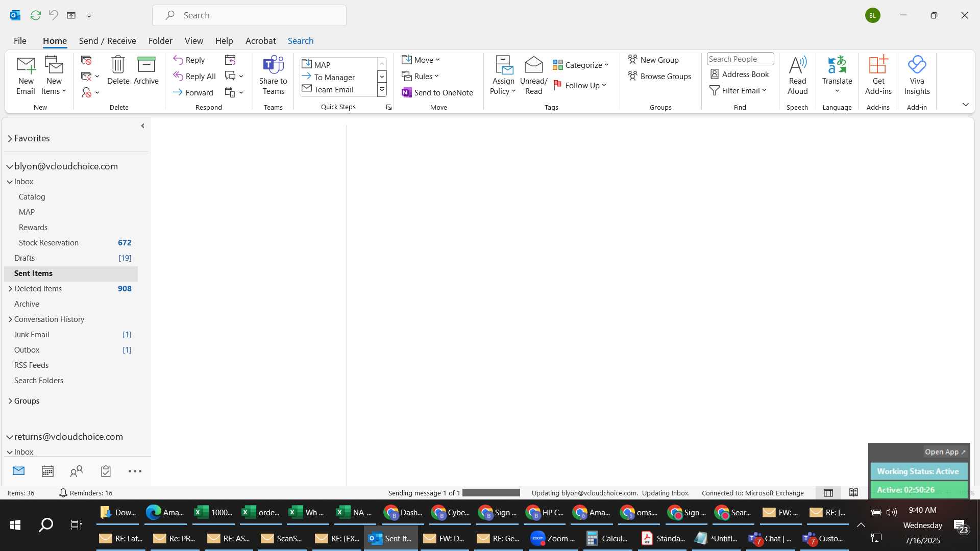Click Reminders: 16 in status bar
The width and height of the screenshot is (980, 551).
(x=86, y=493)
